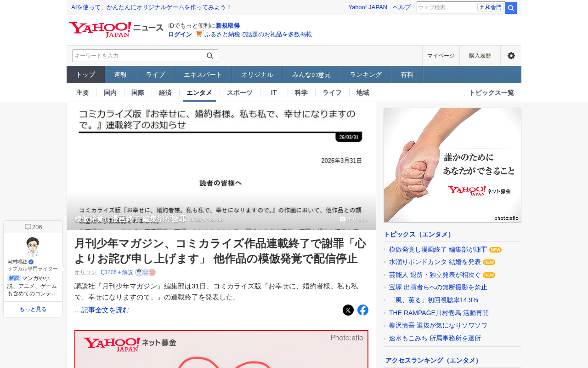Open the ヘルプ link
Screen dimensions: 588x368
pos(401,7)
